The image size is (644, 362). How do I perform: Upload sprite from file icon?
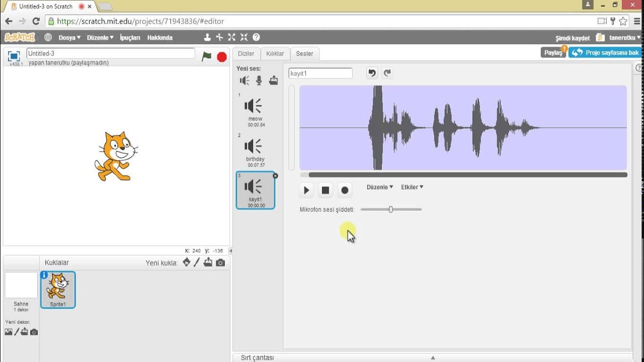point(208,262)
